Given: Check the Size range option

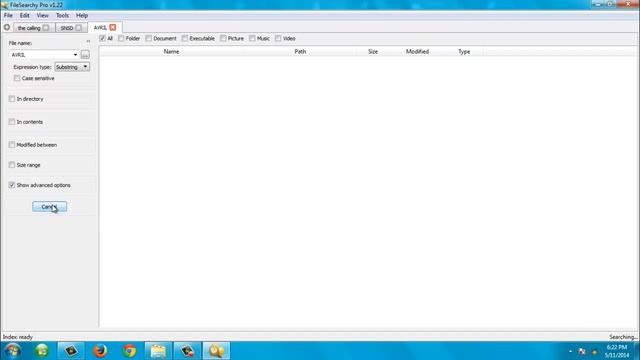Looking at the screenshot, I should (12, 165).
